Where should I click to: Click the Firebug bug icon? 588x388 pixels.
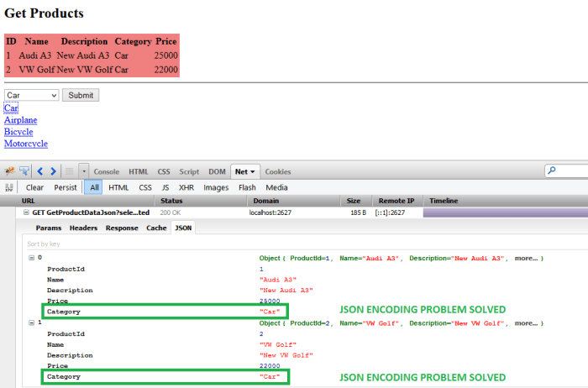[x=10, y=171]
